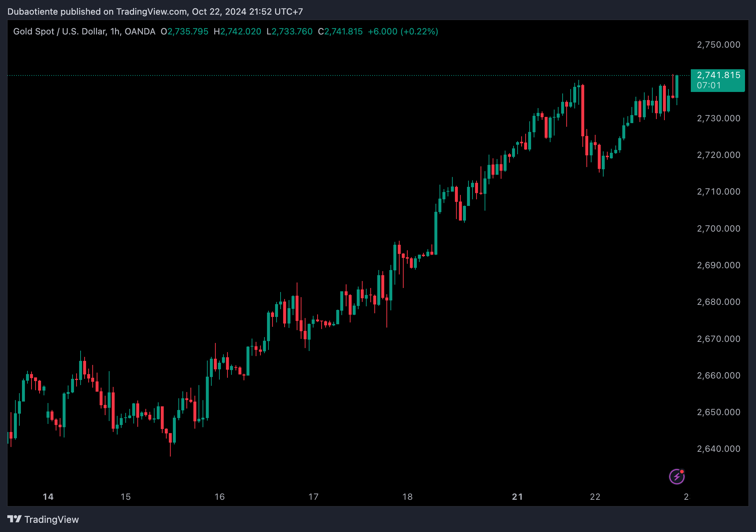Image resolution: width=756 pixels, height=532 pixels.
Task: Click the 2,640.000 price axis label
Action: (718, 449)
